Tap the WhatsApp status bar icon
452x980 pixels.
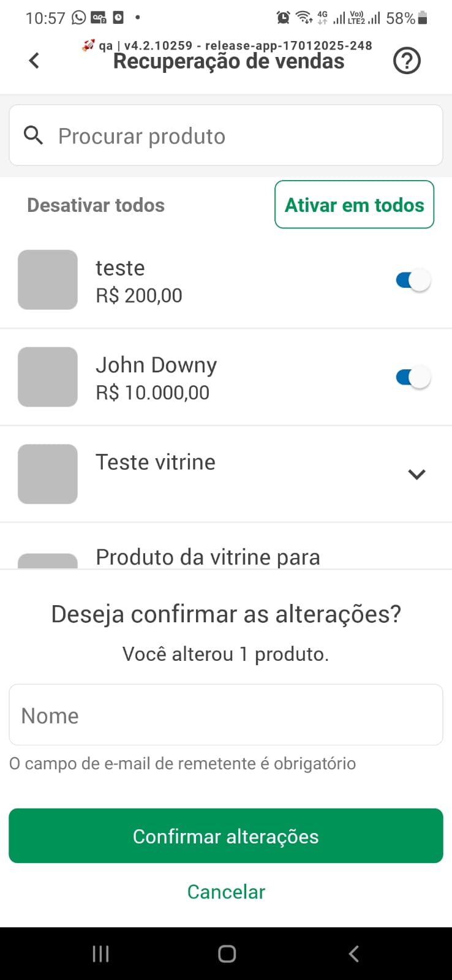78,18
